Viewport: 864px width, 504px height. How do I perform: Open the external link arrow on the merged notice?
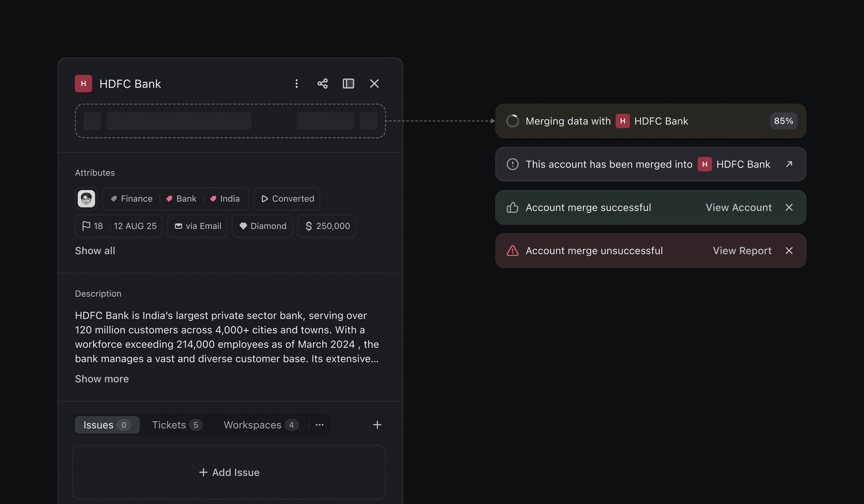[789, 164]
